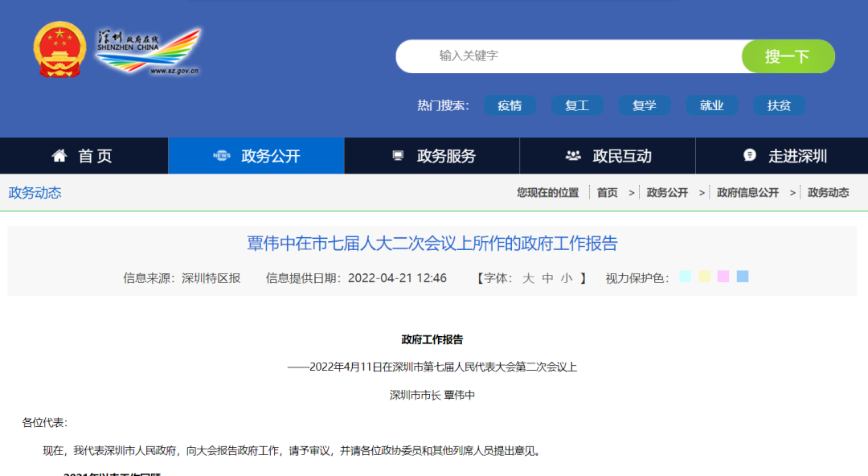Open the 首页 menu item
868x476 pixels.
click(84, 155)
